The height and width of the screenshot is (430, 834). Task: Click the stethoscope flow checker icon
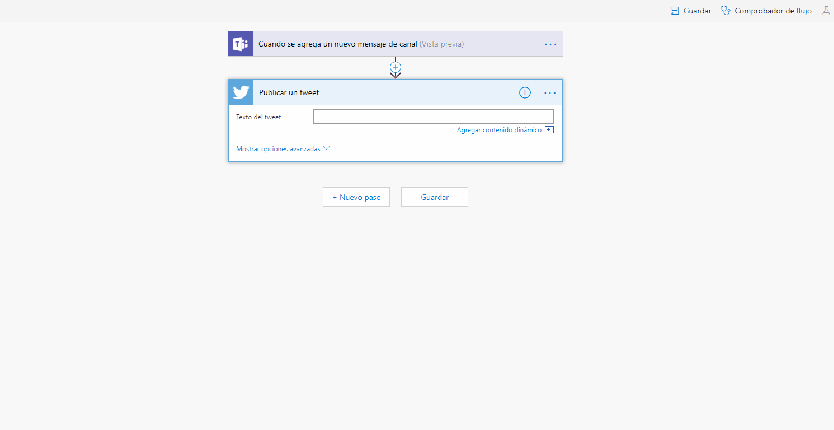coord(726,10)
